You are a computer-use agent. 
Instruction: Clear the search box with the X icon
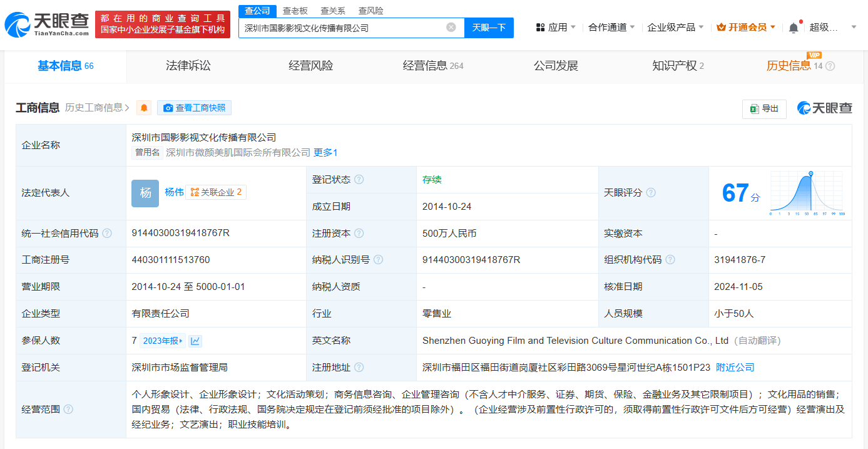451,28
